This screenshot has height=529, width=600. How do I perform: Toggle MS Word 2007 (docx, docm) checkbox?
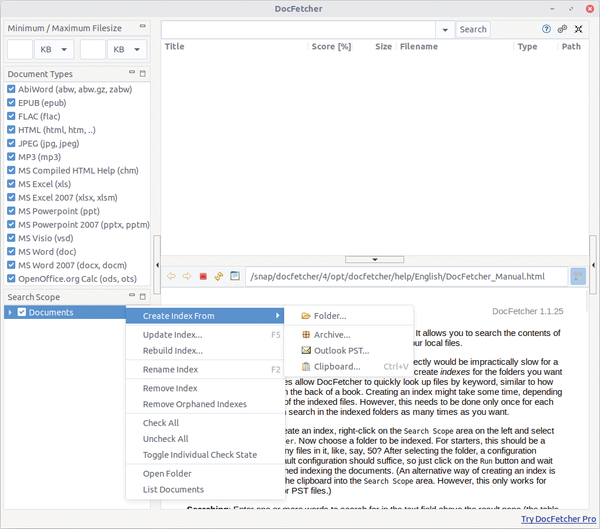click(x=11, y=265)
